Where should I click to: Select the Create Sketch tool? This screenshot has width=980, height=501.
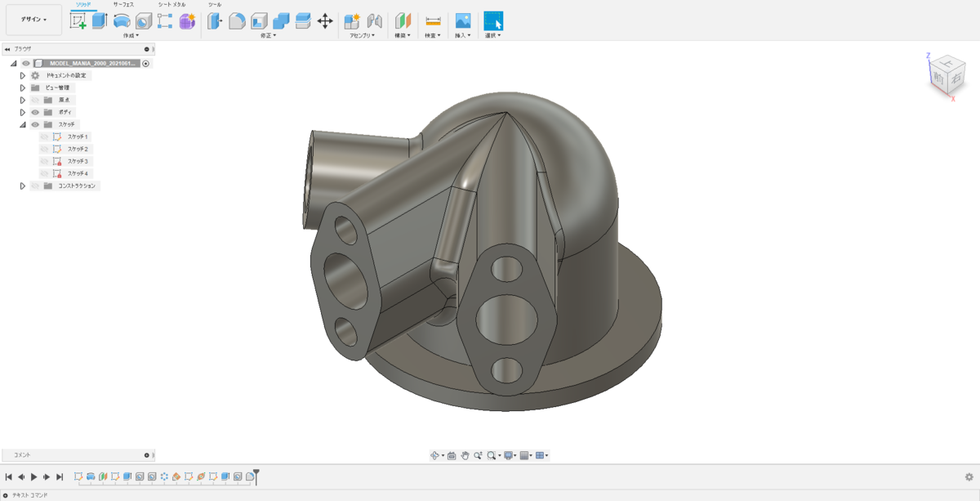pyautogui.click(x=78, y=21)
